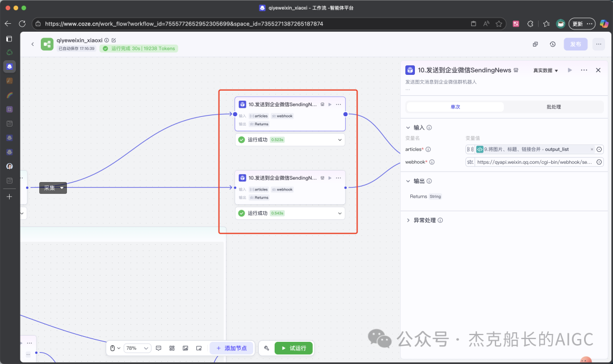
Task: Open the header more options ellipsis button
Action: click(x=599, y=44)
